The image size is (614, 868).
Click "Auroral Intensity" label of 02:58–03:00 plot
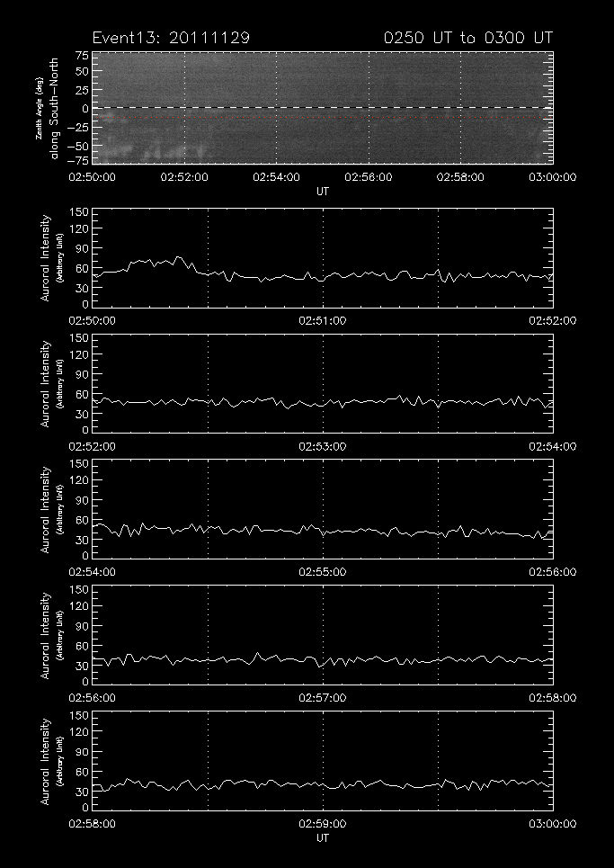45,761
